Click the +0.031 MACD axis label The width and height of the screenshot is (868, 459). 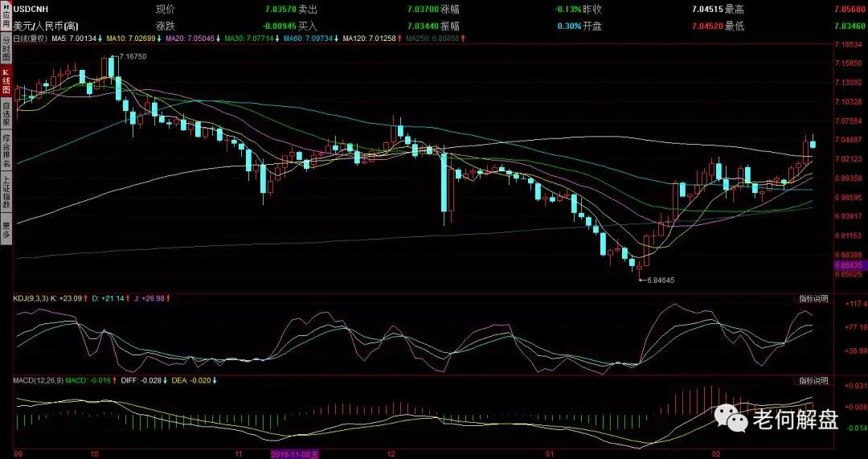pos(855,385)
